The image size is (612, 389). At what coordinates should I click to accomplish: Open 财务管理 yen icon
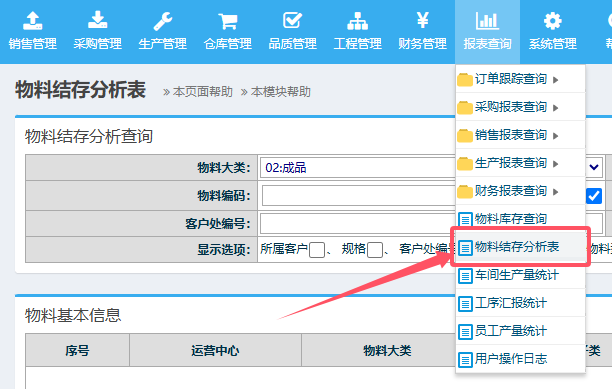423,20
